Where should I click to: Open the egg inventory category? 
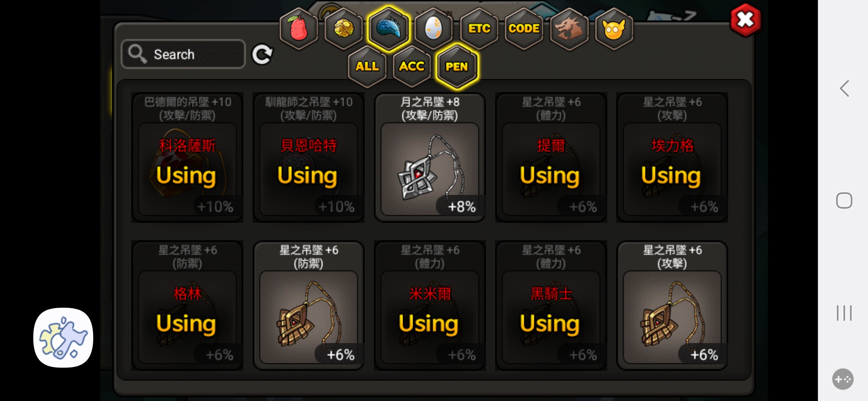pyautogui.click(x=434, y=29)
